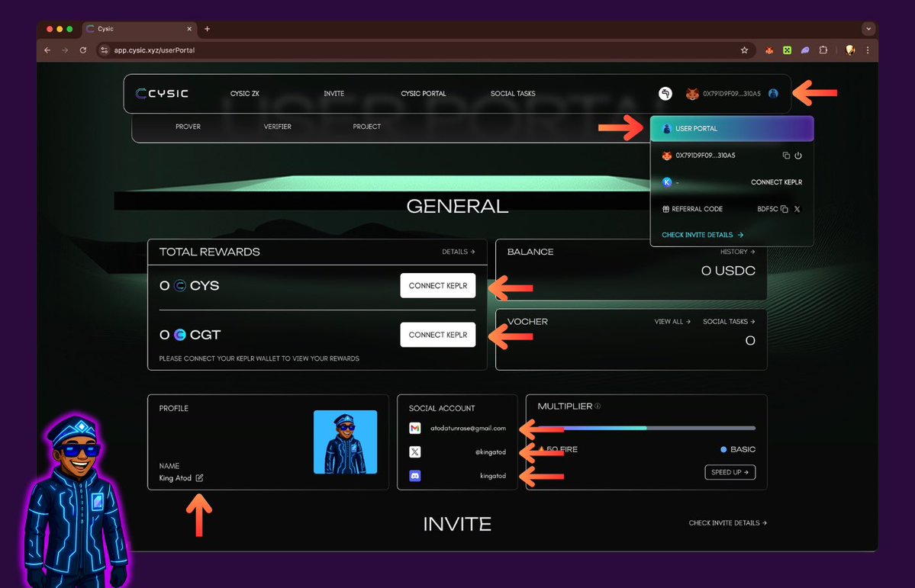This screenshot has height=588, width=915.
Task: Click CONNECT KEPLR in the dropdown menu
Action: point(776,182)
